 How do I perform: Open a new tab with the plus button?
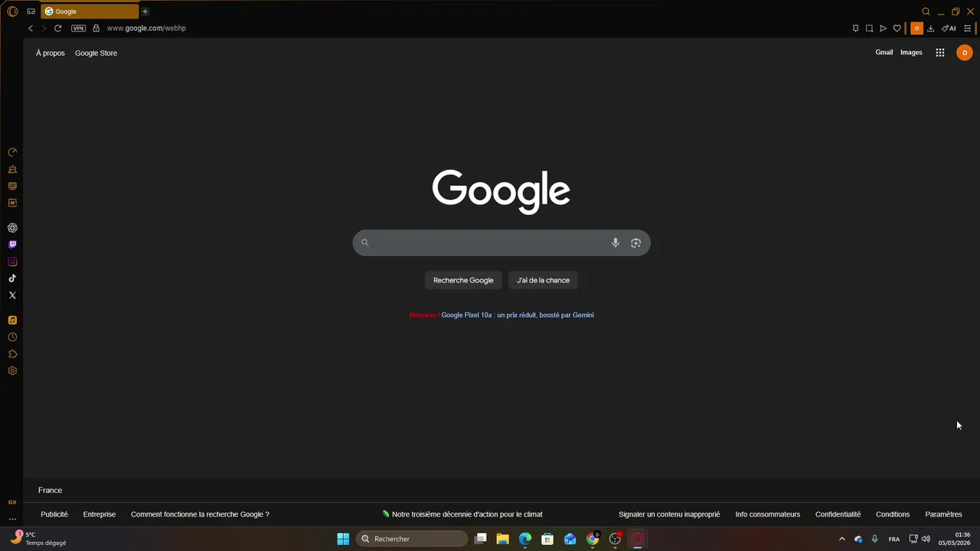pos(145,11)
